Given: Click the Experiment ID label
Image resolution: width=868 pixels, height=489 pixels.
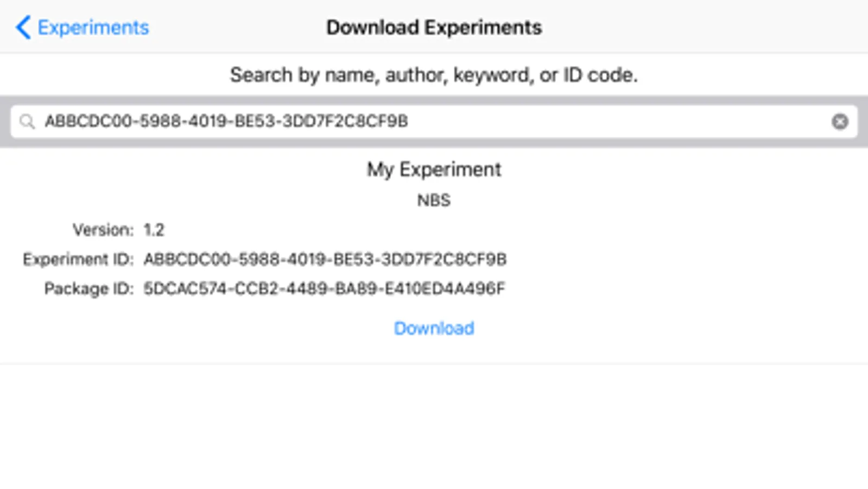Looking at the screenshot, I should [x=78, y=259].
